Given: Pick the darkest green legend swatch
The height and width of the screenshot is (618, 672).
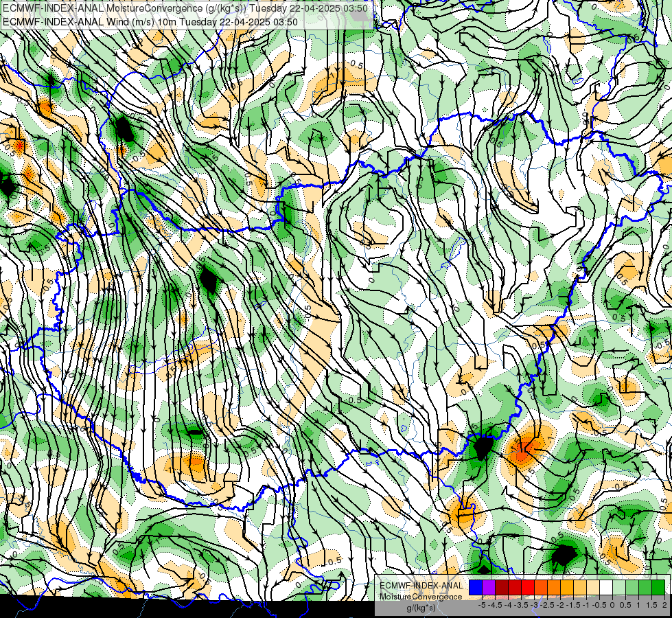Looking at the screenshot, I should (658, 587).
